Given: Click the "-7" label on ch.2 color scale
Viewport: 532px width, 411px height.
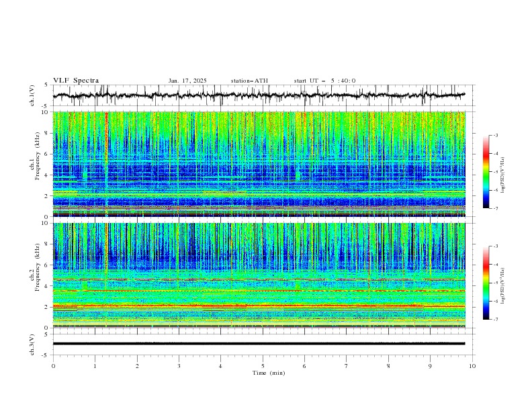Looking at the screenshot, I should [496, 320].
